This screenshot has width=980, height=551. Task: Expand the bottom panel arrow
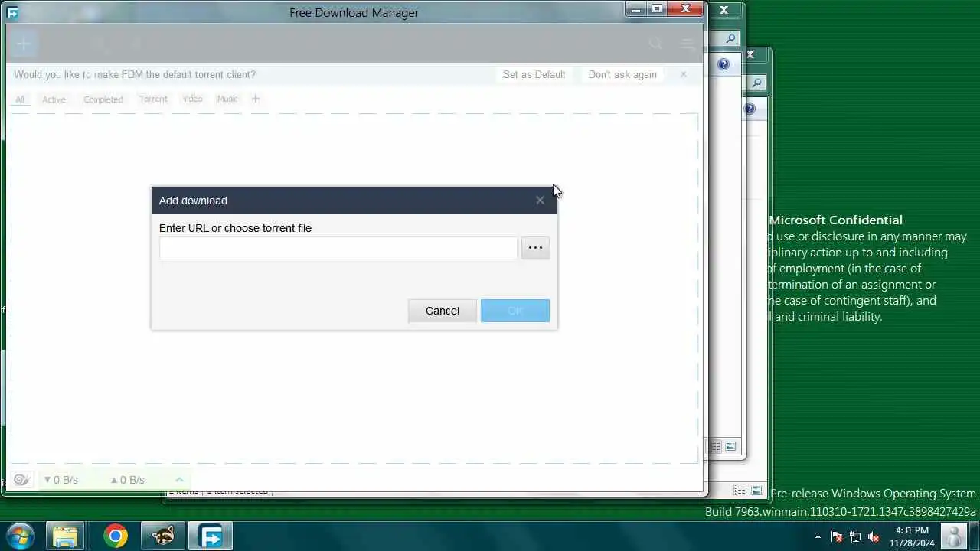click(179, 480)
